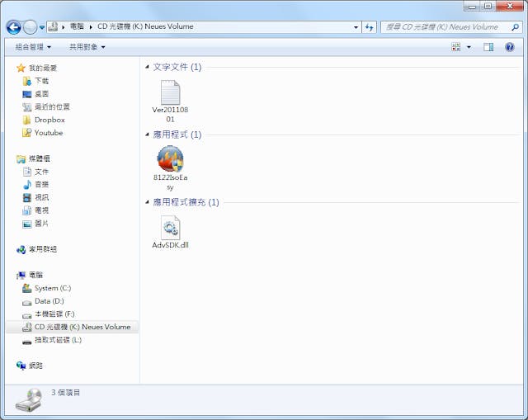
Task: Open 下載 folder in favorites
Action: tap(35, 81)
